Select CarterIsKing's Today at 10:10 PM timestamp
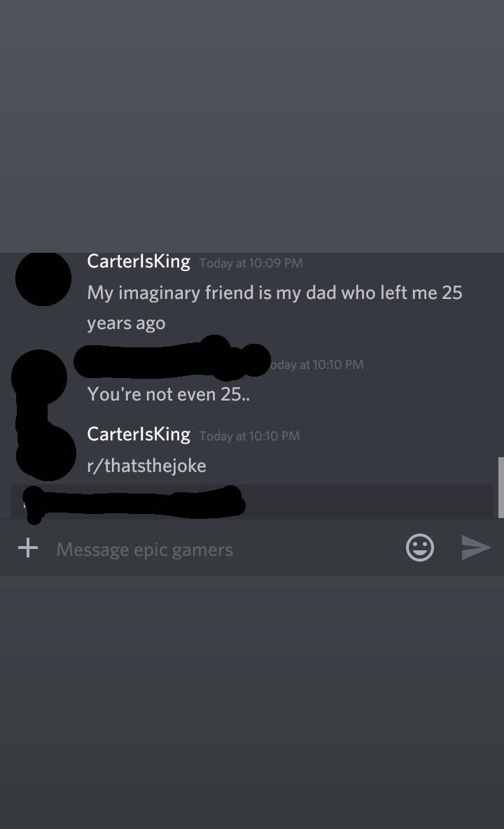This screenshot has height=829, width=504. coord(249,436)
